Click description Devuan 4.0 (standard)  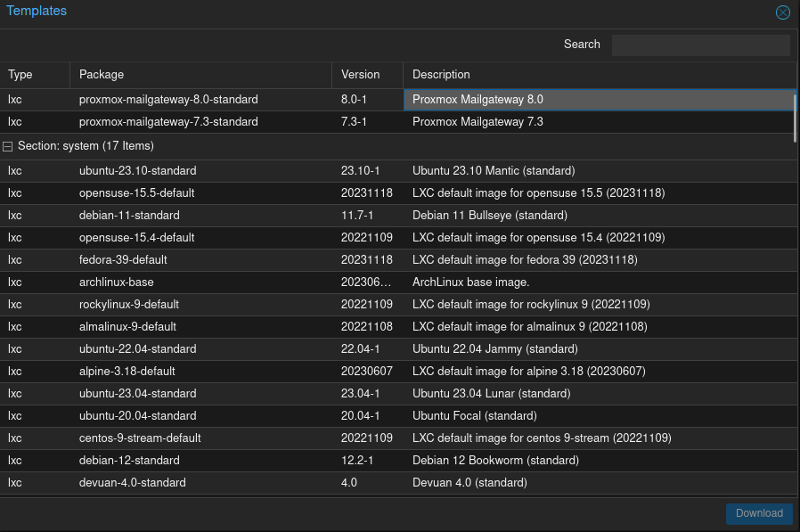[469, 483]
